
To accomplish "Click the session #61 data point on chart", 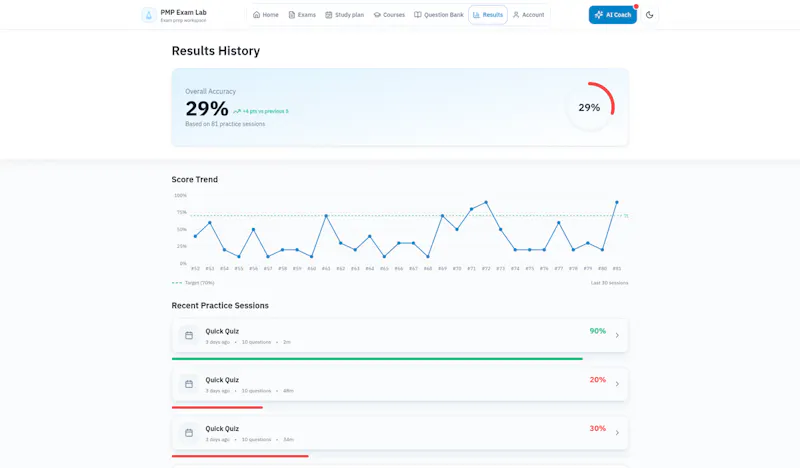I will pyautogui.click(x=326, y=216).
